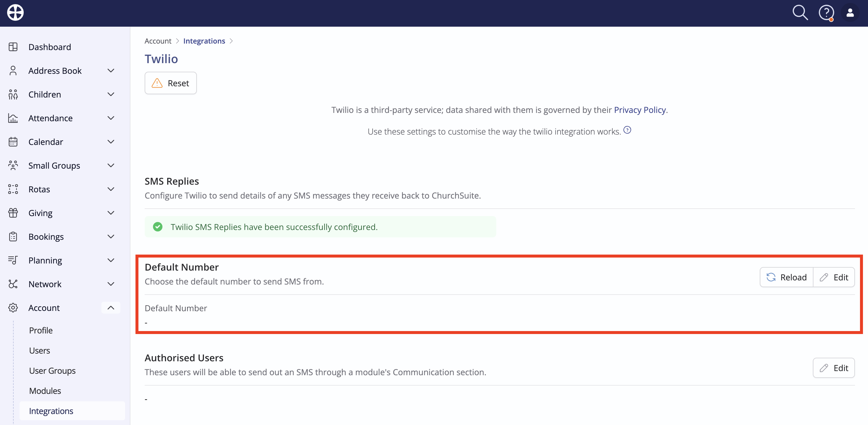Expand the Address Book menu chevron

(111, 71)
